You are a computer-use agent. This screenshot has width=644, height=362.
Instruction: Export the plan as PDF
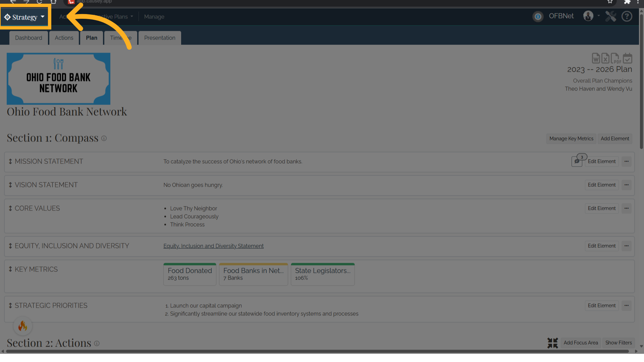pos(615,58)
